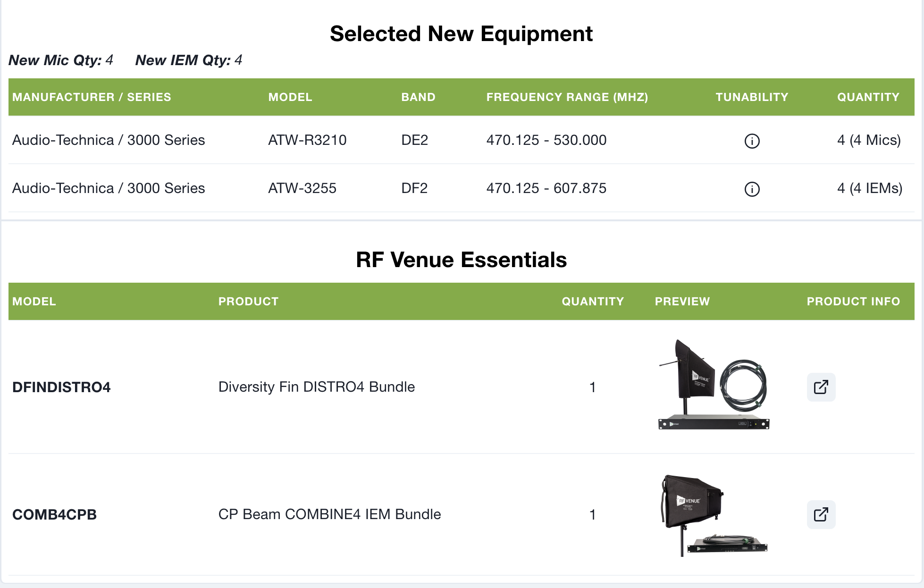
Task: Click quantity cell 4 (4 IEMs)
Action: point(870,188)
